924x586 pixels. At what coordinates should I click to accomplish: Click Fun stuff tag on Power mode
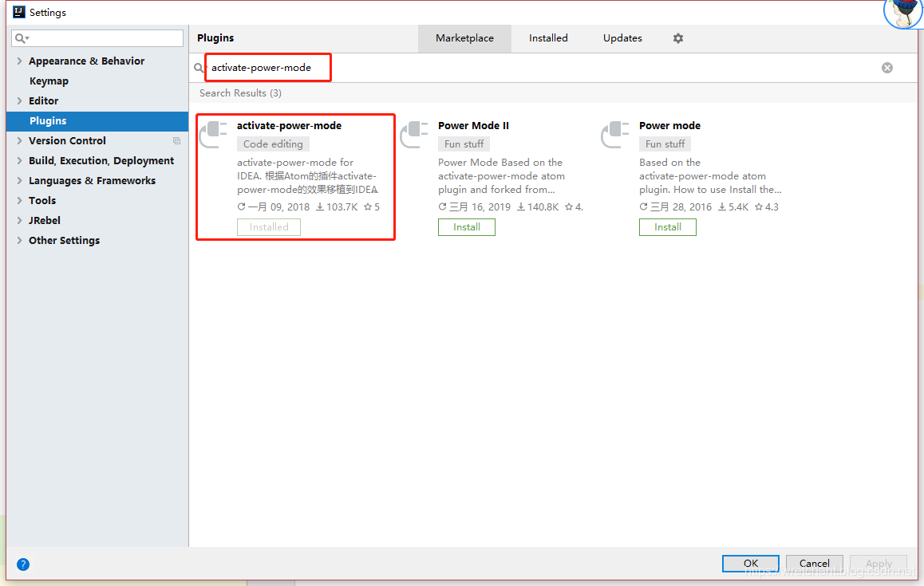(x=665, y=144)
